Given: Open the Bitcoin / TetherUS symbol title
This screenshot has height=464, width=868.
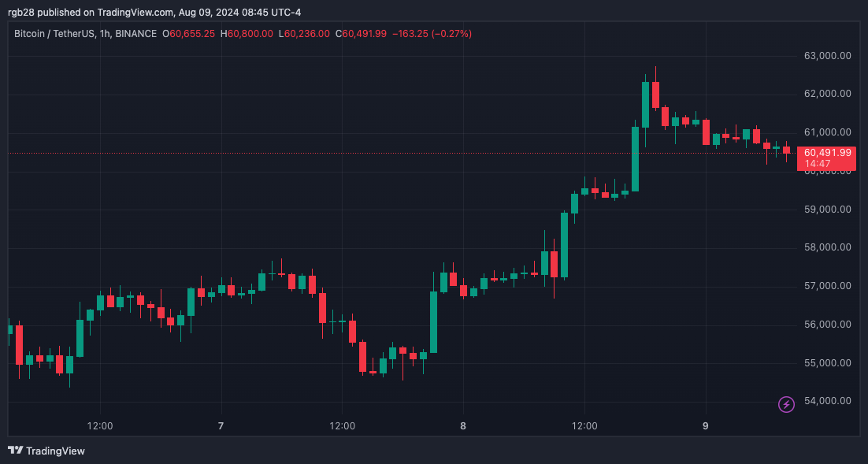Looking at the screenshot, I should (52, 34).
